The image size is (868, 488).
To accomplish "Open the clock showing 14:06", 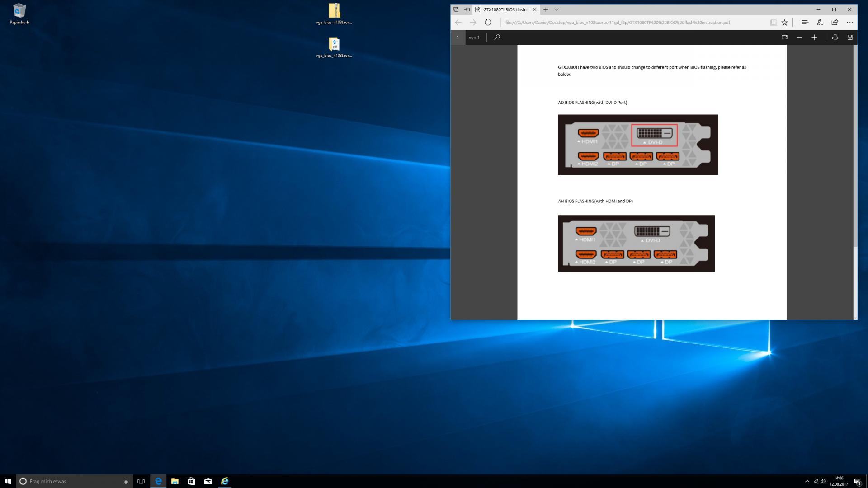I will coord(839,481).
